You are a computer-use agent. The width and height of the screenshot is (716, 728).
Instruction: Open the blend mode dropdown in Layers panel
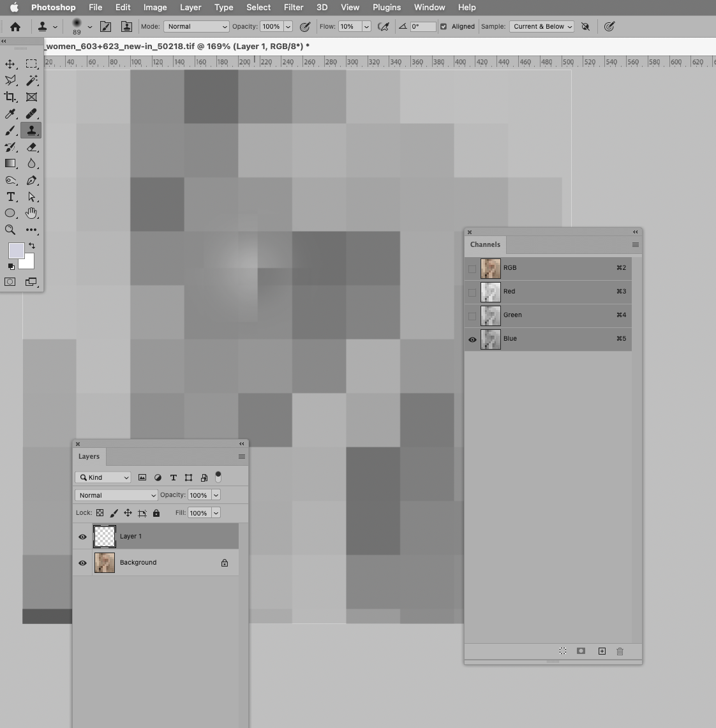coord(116,495)
